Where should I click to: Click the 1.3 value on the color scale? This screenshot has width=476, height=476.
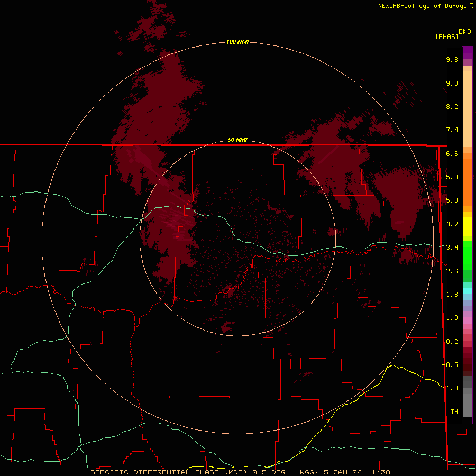pyautogui.click(x=452, y=388)
